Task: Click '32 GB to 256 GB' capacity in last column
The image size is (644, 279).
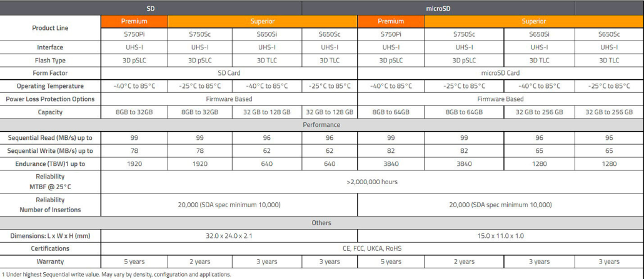Action: point(609,112)
